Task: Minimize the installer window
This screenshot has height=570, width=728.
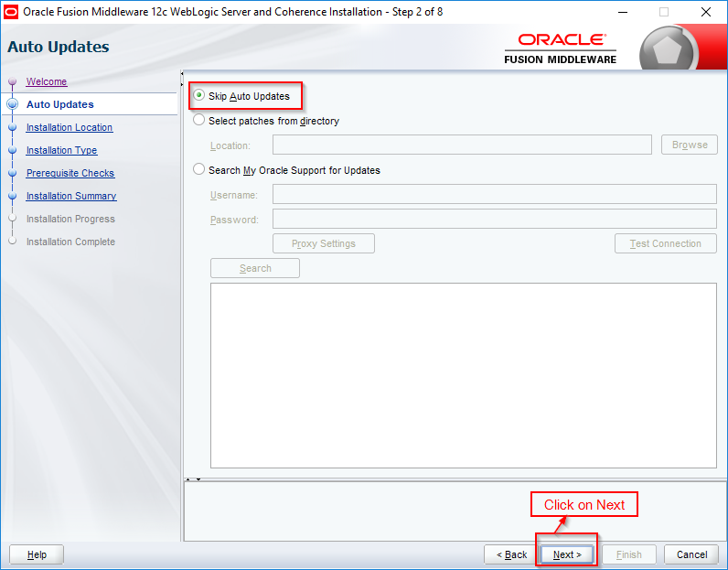Action: pyautogui.click(x=623, y=12)
